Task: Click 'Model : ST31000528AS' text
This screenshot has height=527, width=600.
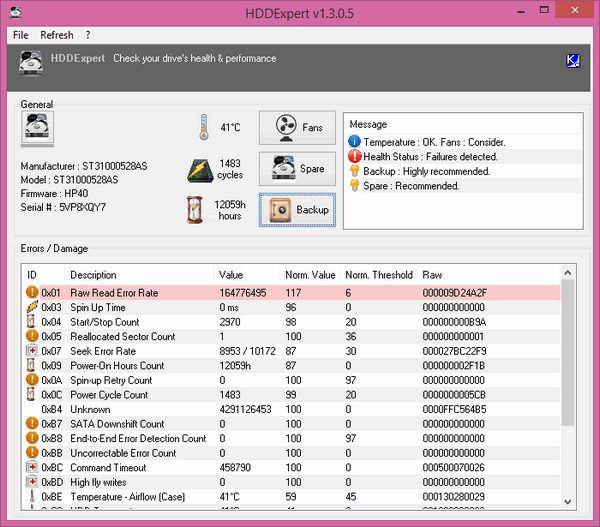Action: (69, 179)
